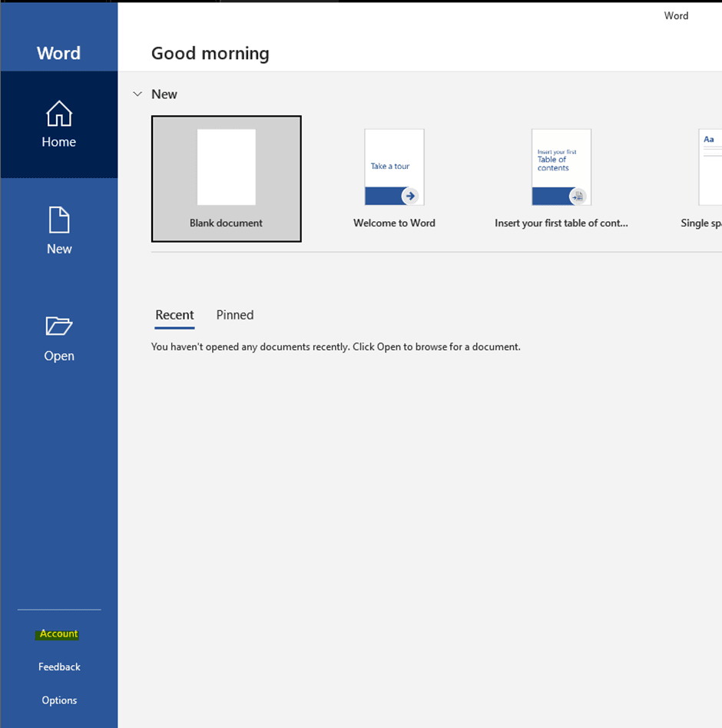This screenshot has width=722, height=728.
Task: Click the Welcome to Word template caption
Action: click(394, 223)
